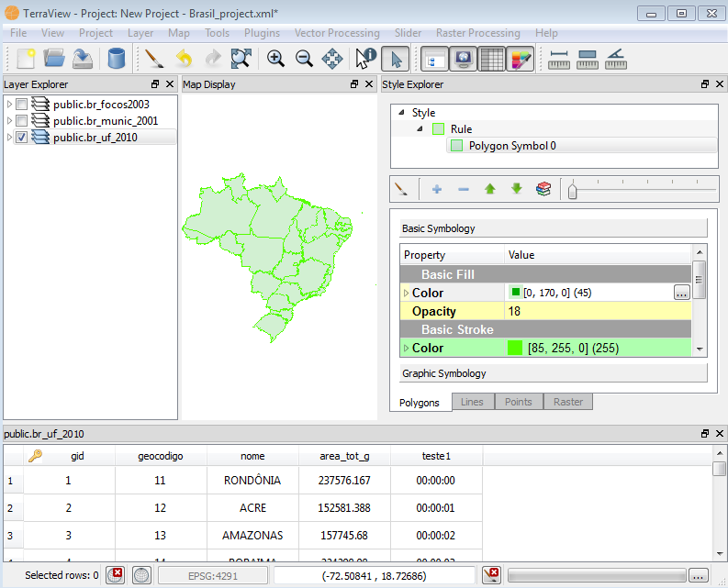The width and height of the screenshot is (728, 588).
Task: Check the public.br_munic_2001 layer checkbox
Action: click(22, 121)
